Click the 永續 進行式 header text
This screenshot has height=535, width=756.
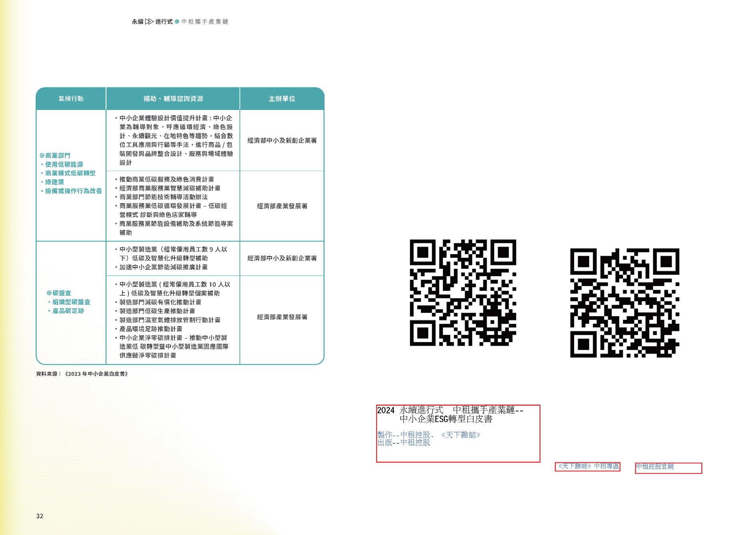click(x=152, y=22)
